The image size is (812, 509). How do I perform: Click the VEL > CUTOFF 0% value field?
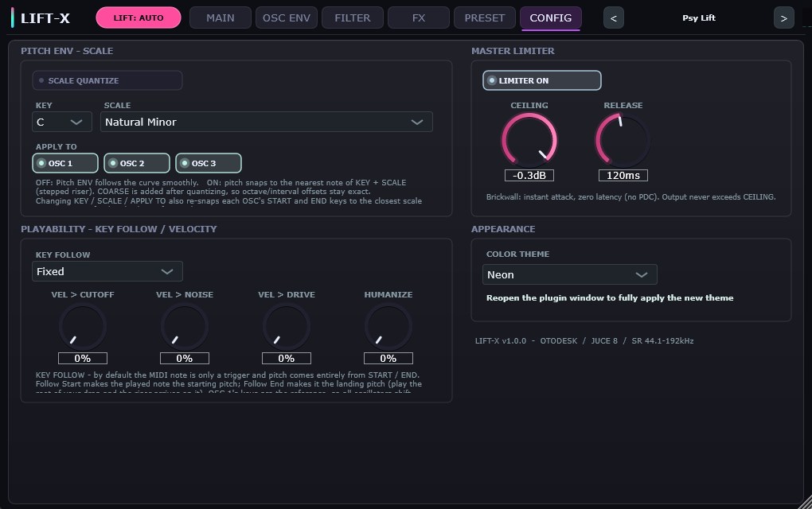[82, 359]
